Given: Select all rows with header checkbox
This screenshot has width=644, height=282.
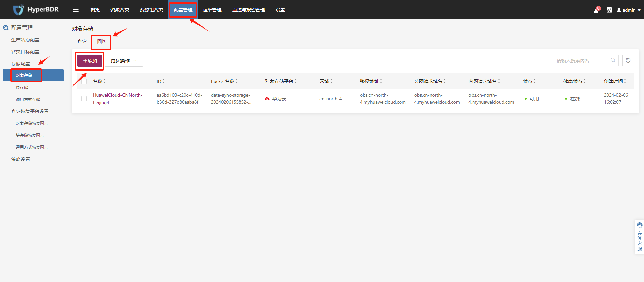Looking at the screenshot, I should click(84, 81).
